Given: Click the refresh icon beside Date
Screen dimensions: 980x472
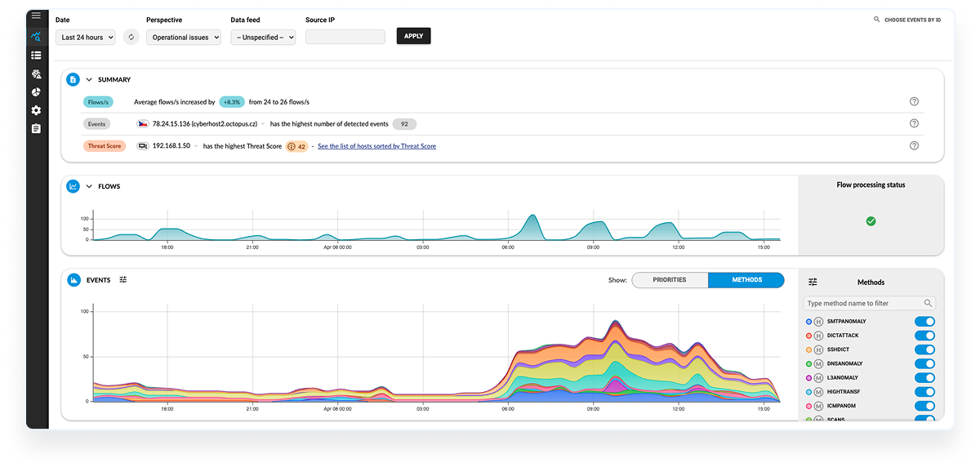Looking at the screenshot, I should click(131, 37).
